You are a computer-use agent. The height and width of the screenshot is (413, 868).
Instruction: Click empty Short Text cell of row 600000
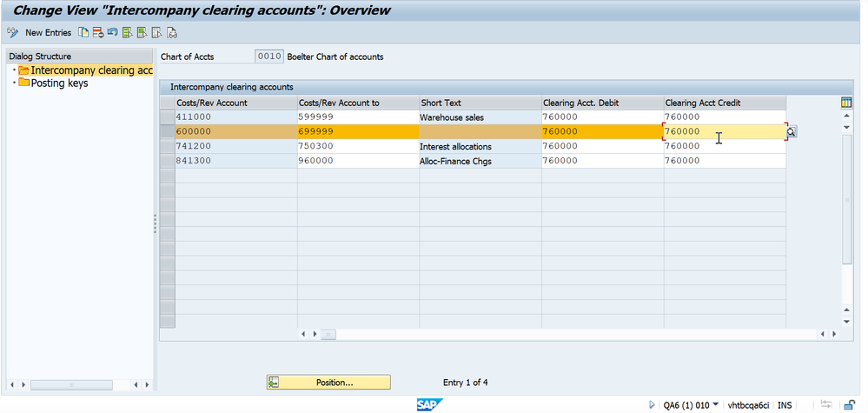[480, 132]
